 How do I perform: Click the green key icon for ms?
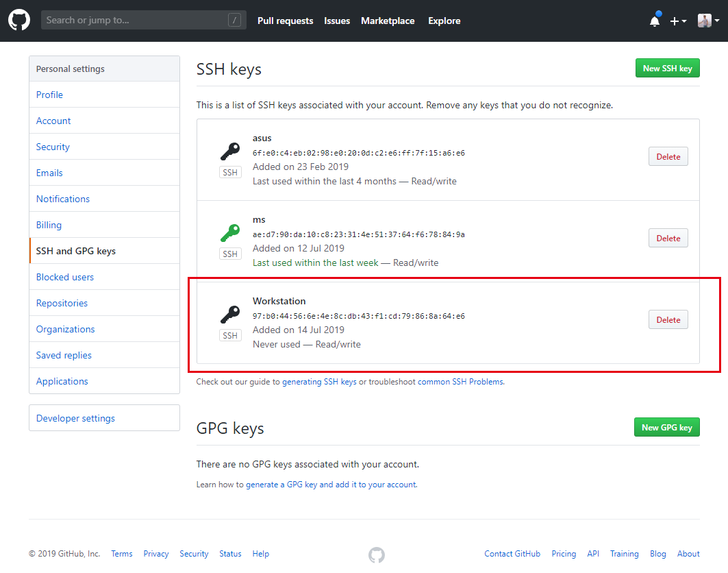230,233
